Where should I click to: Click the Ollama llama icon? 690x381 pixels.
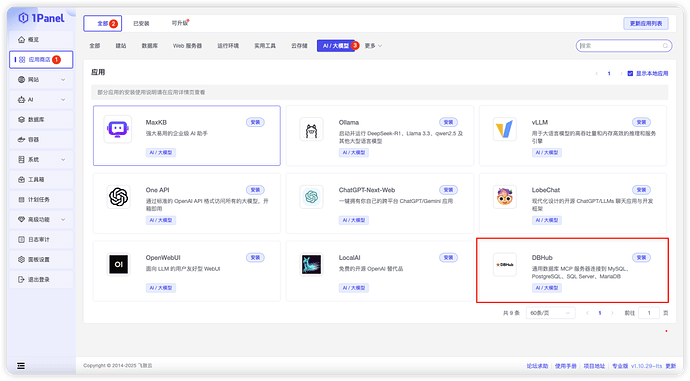(311, 129)
